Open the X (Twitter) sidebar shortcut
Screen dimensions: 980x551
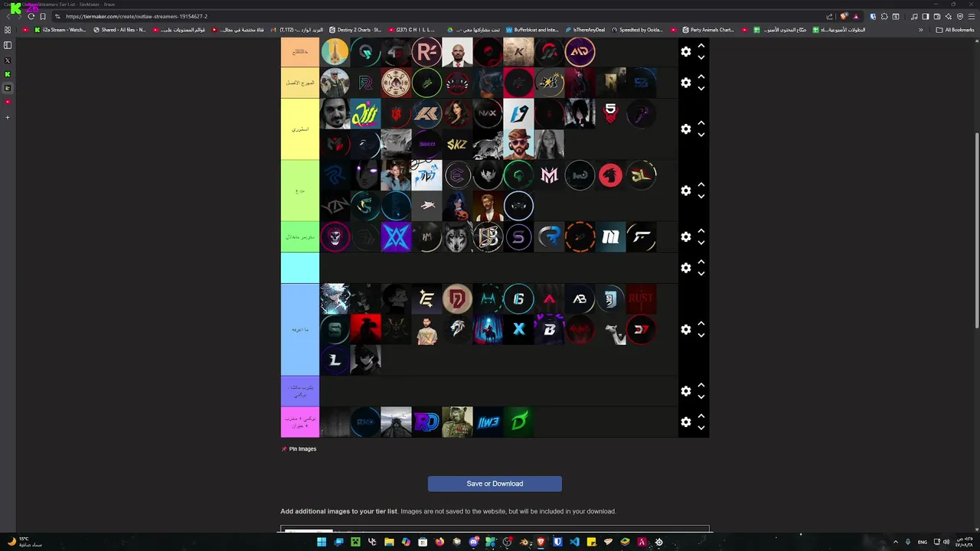pyautogui.click(x=8, y=60)
